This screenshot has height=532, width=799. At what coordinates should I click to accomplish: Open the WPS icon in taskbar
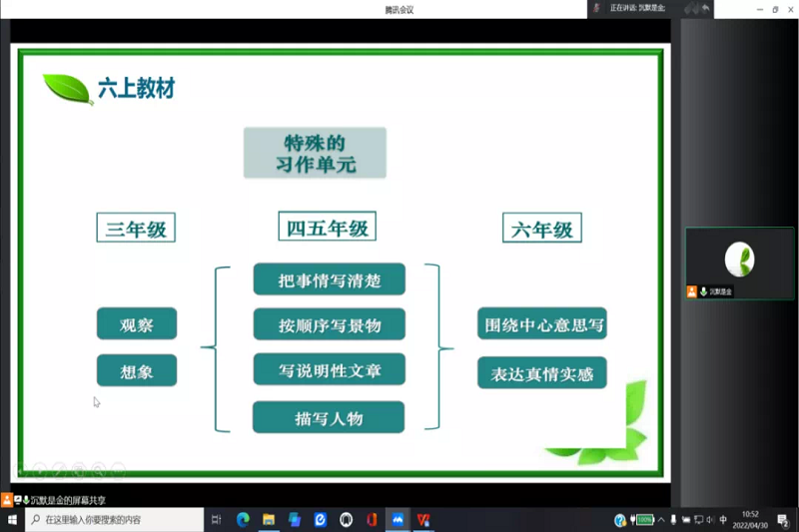click(x=423, y=520)
